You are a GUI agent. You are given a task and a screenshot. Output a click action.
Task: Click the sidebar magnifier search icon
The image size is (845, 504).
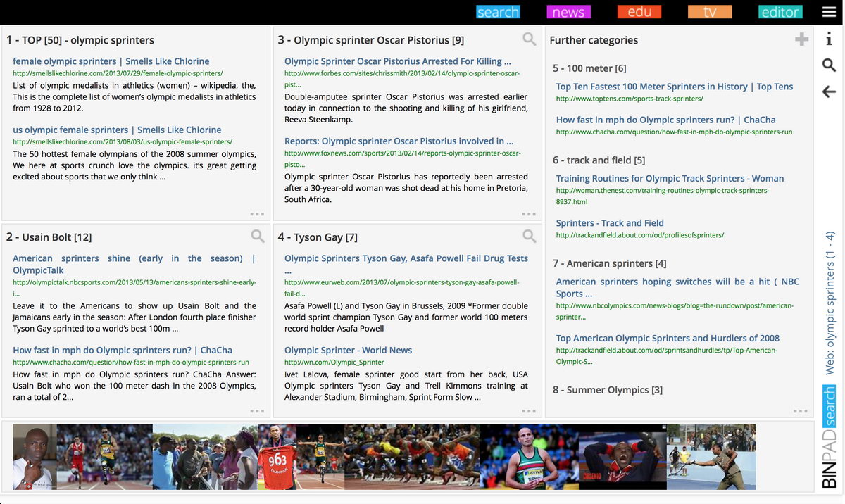coord(829,65)
